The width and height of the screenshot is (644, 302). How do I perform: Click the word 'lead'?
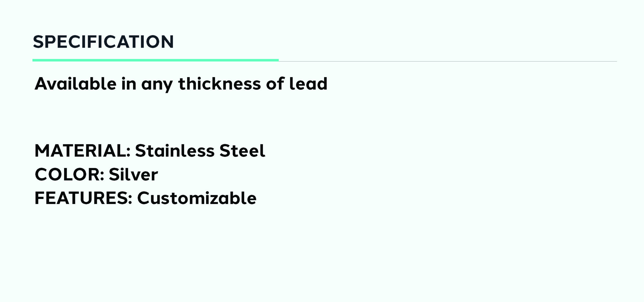click(308, 84)
